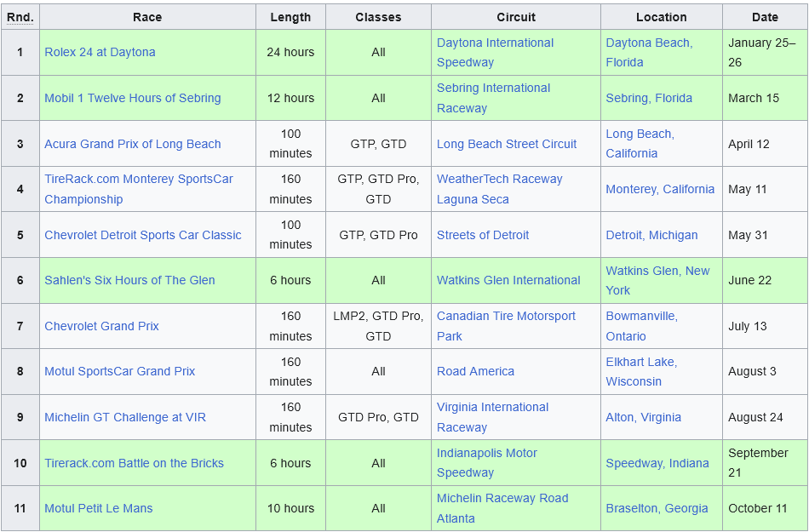
Task: Open the Rolex 24 at Daytona link
Action: coord(100,52)
